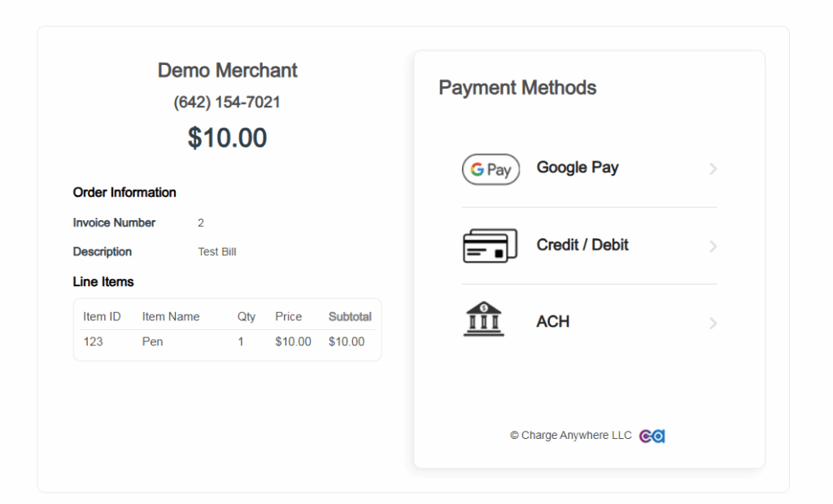Image resolution: width=833 pixels, height=504 pixels.
Task: Click the Payment Methods heading
Action: [517, 88]
